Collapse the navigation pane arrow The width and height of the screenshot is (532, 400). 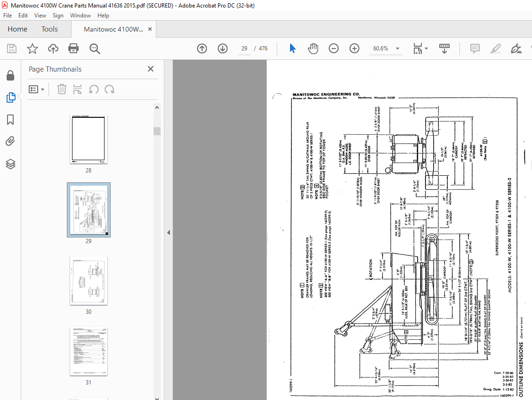[169, 233]
